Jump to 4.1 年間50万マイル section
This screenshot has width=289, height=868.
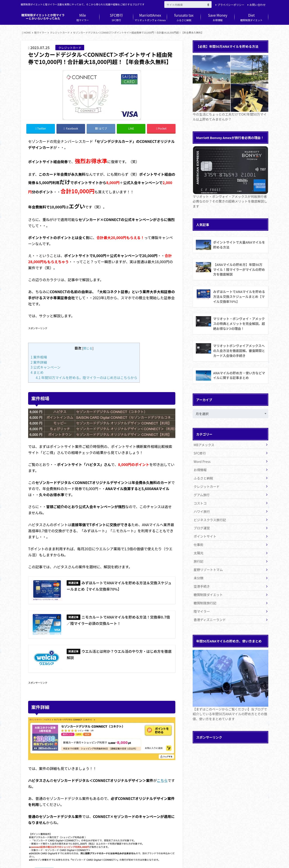(86, 377)
